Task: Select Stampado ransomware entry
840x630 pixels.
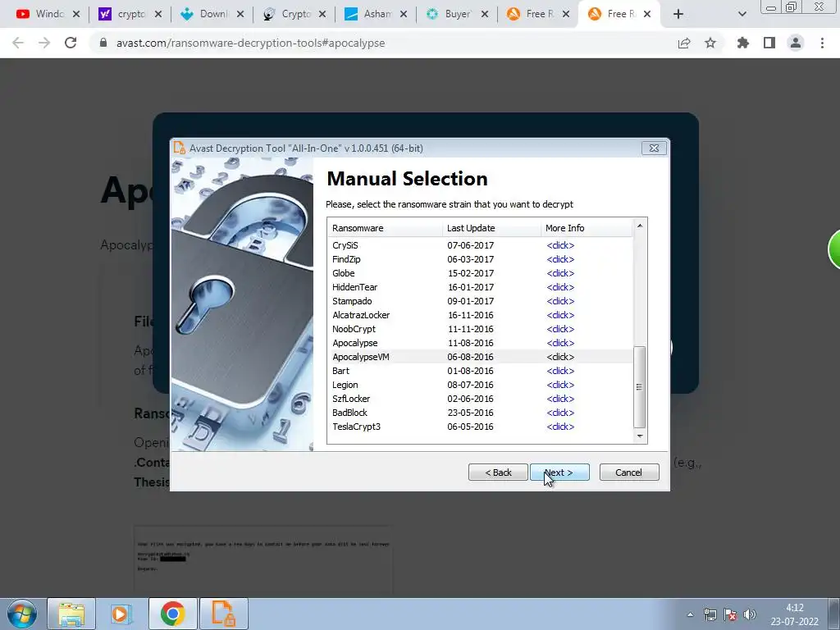Action: pyautogui.click(x=480, y=301)
